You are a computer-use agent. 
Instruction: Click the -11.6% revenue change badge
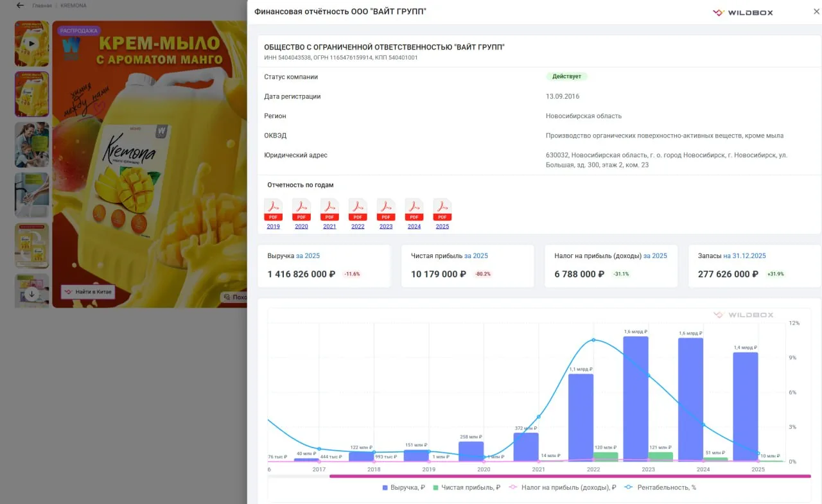click(352, 274)
